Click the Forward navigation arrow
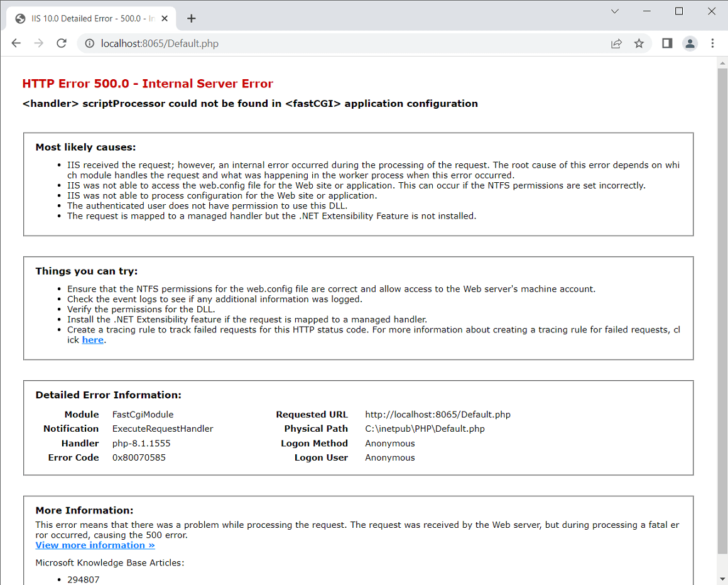 39,43
